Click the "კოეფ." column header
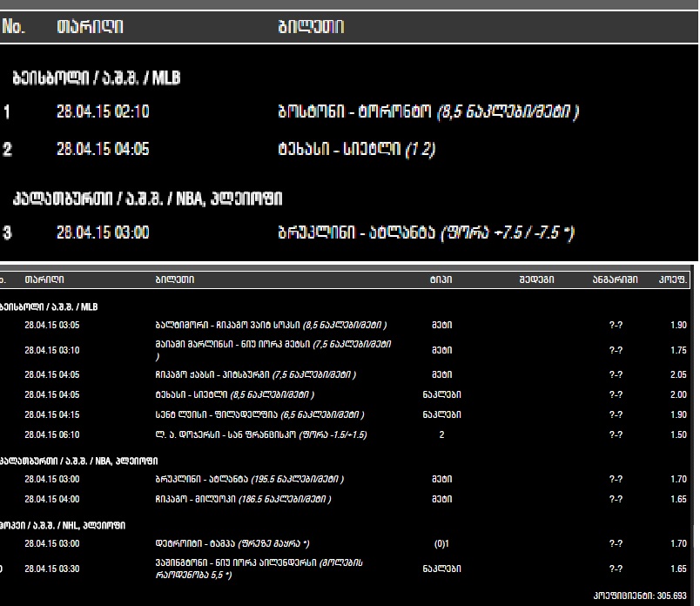Image resolution: width=700 pixels, height=606 pixels. point(673,280)
